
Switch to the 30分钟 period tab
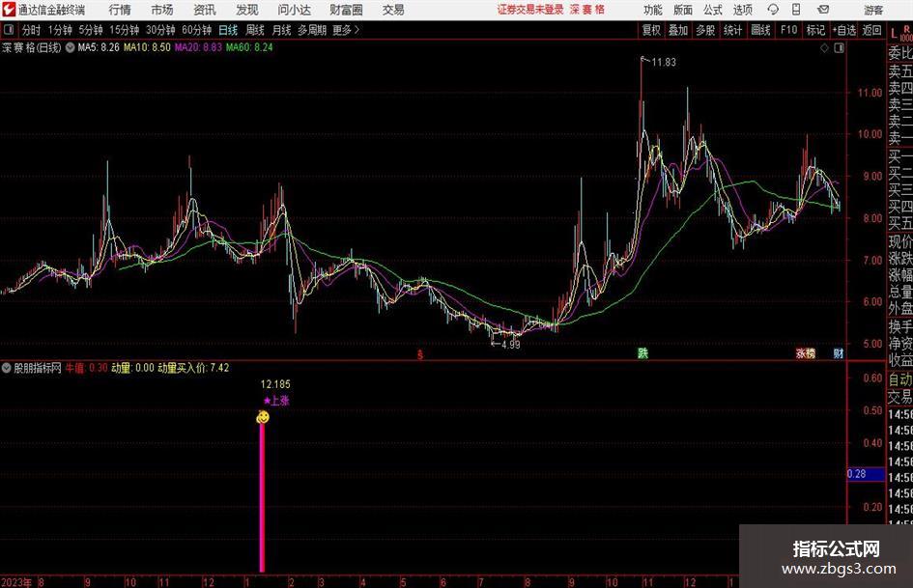[160, 30]
